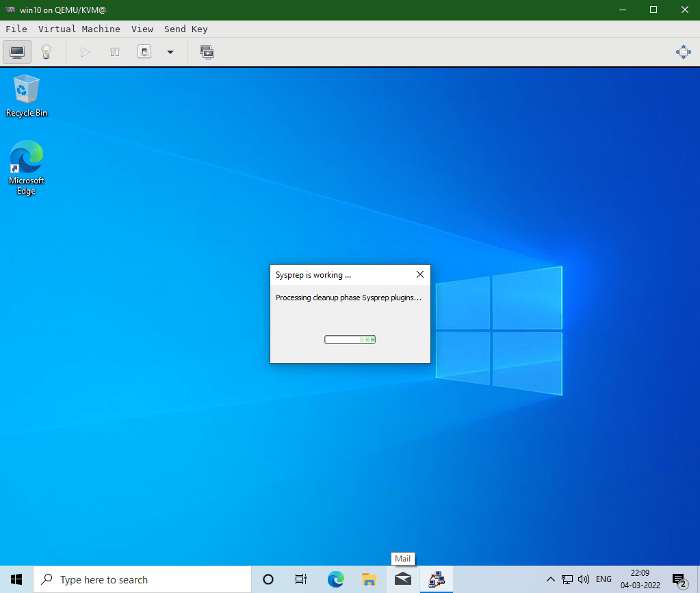Open the Virtual Machine menu
Image resolution: width=700 pixels, height=593 pixels.
click(x=79, y=29)
